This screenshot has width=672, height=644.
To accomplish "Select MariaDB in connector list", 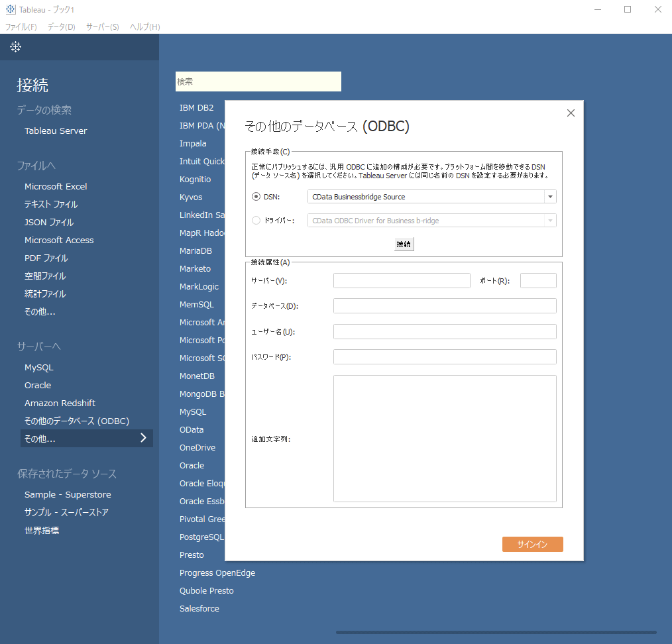I will click(x=196, y=250).
